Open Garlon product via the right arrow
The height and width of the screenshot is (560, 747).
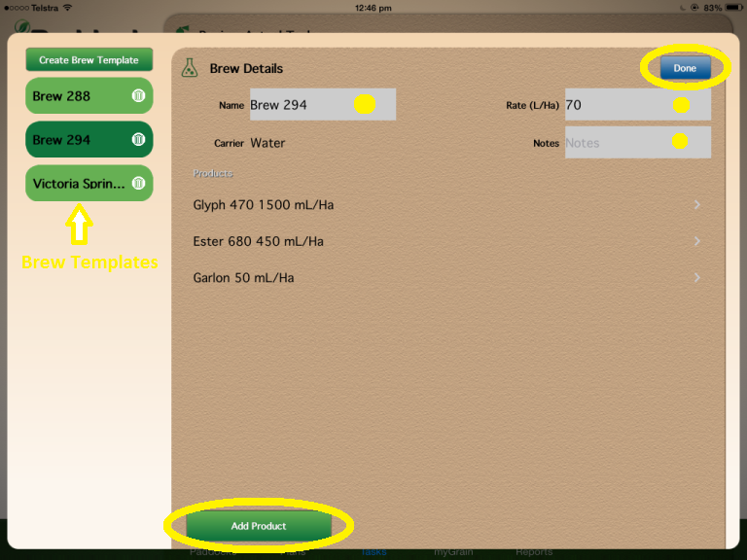pos(696,278)
